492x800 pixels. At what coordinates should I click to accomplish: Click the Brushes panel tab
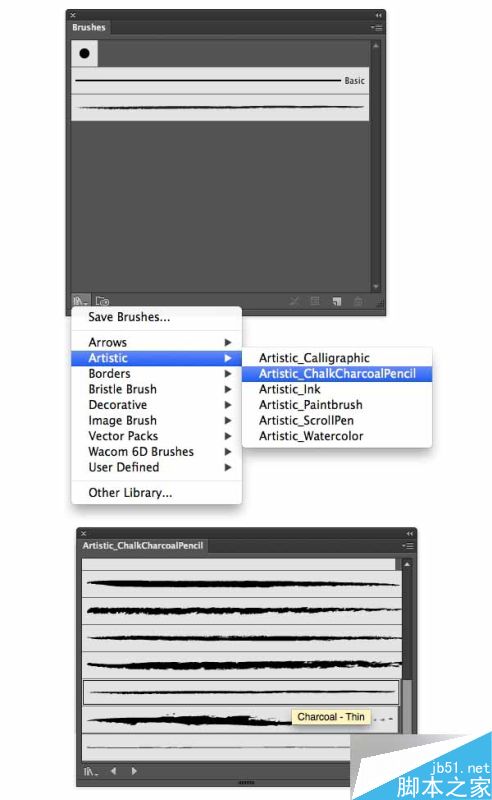[89, 28]
